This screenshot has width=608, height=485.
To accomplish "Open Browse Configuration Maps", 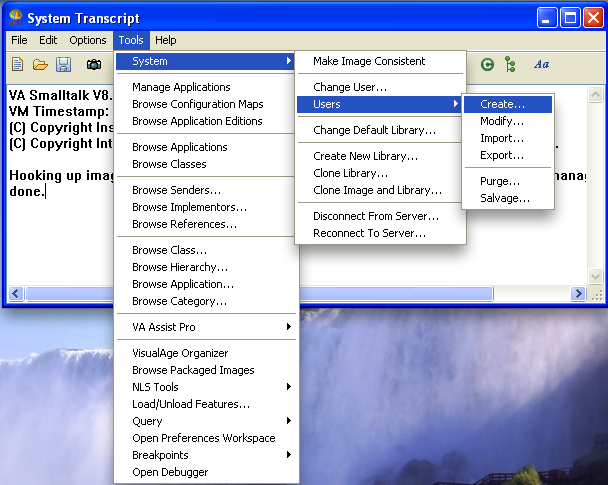I will coord(206,104).
